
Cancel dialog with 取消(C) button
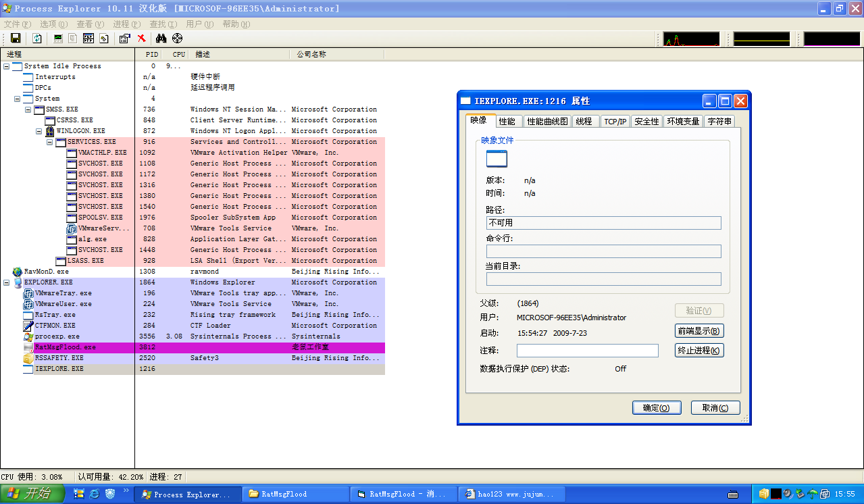click(x=715, y=408)
